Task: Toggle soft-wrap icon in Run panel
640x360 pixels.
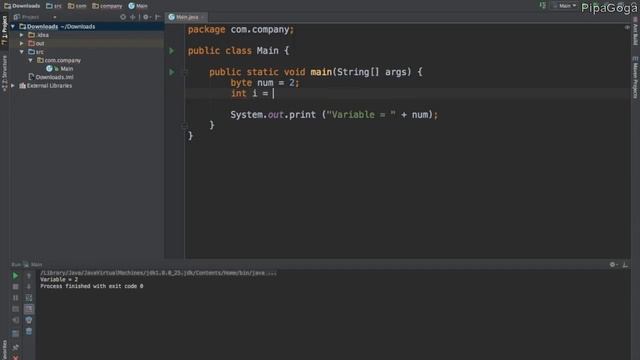Action: (29, 298)
